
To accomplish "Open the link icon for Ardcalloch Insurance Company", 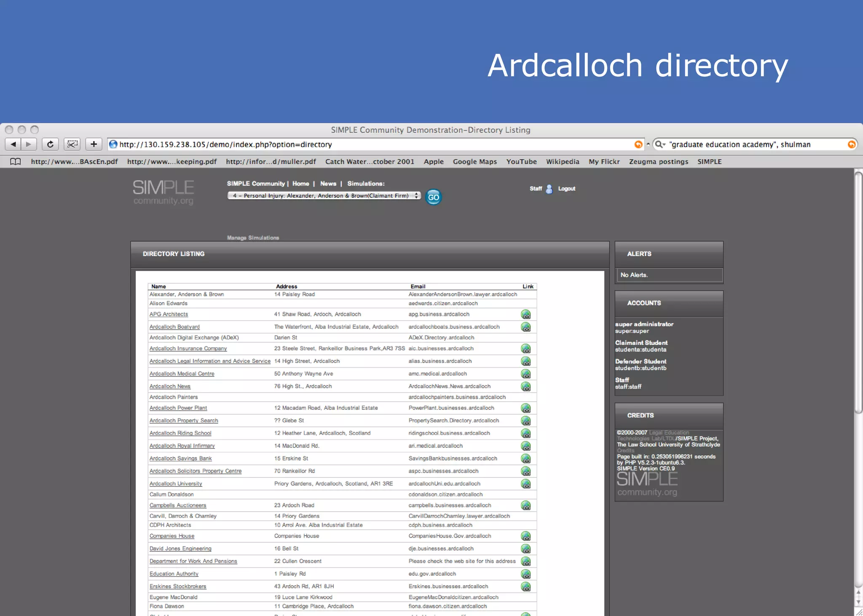I will click(525, 349).
